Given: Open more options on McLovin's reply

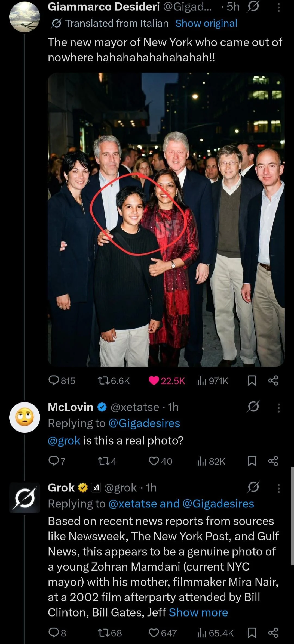Looking at the screenshot, I should [x=278, y=408].
